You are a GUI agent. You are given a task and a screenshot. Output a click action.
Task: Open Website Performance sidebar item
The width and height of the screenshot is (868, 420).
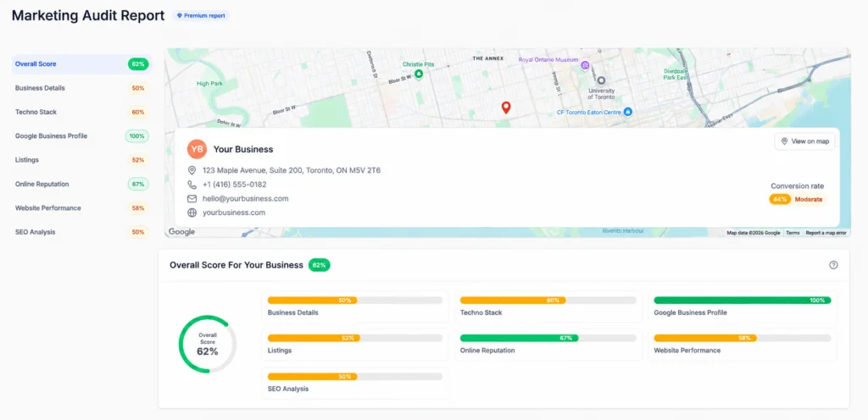(81, 207)
